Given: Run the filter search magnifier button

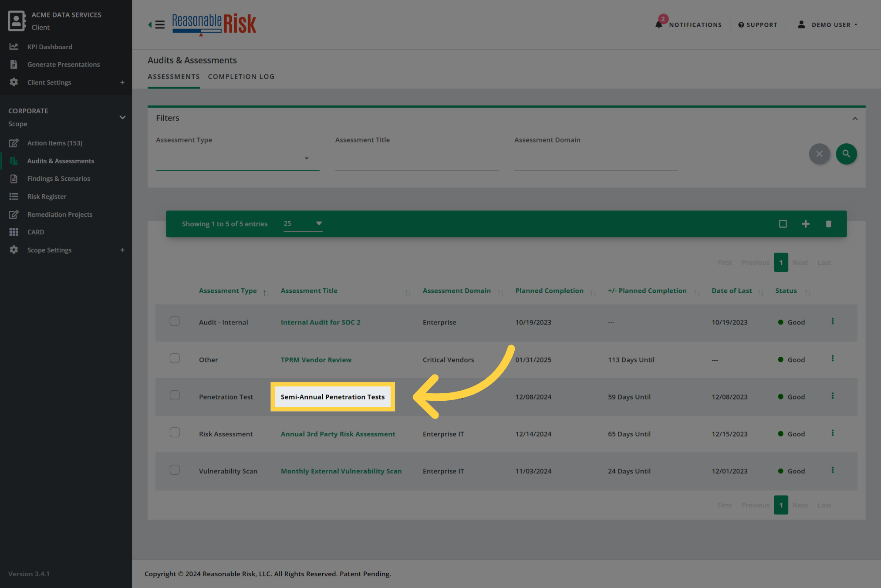Looking at the screenshot, I should 846,154.
